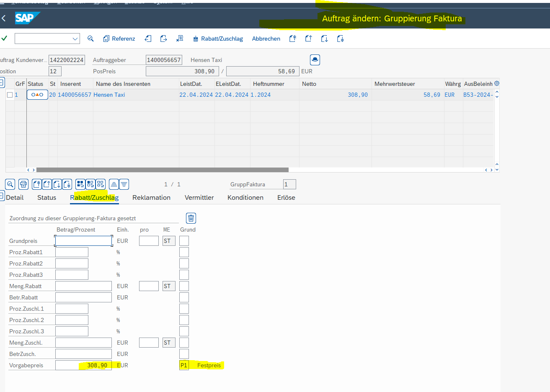Click the GruppFaktura field value 1
This screenshot has width=550, height=392.
click(289, 184)
